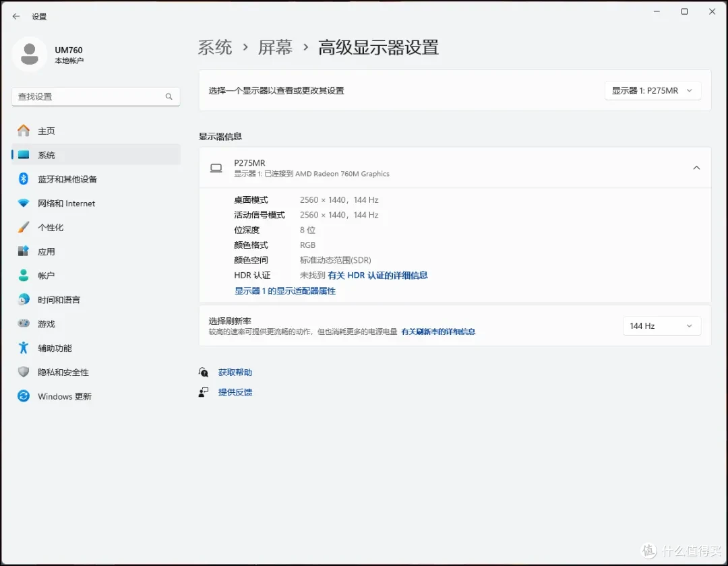Click the back arrow icon
The height and width of the screenshot is (566, 728).
[x=16, y=16]
